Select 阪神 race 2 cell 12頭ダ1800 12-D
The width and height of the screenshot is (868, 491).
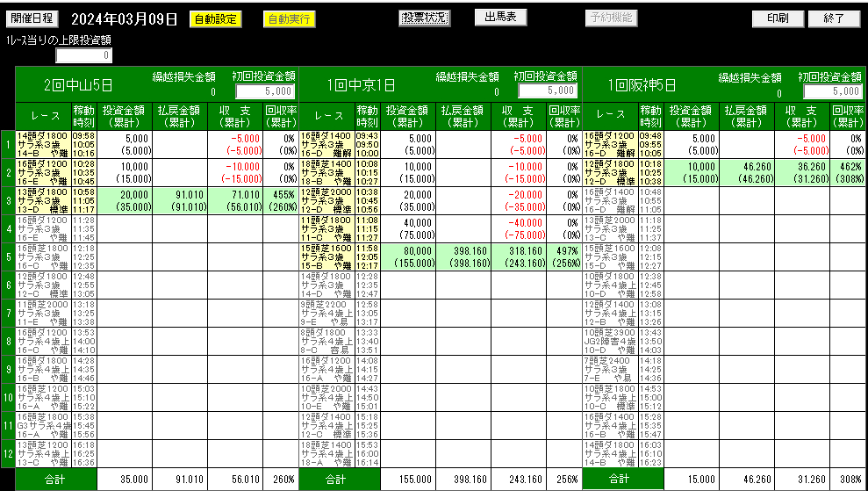(x=611, y=173)
